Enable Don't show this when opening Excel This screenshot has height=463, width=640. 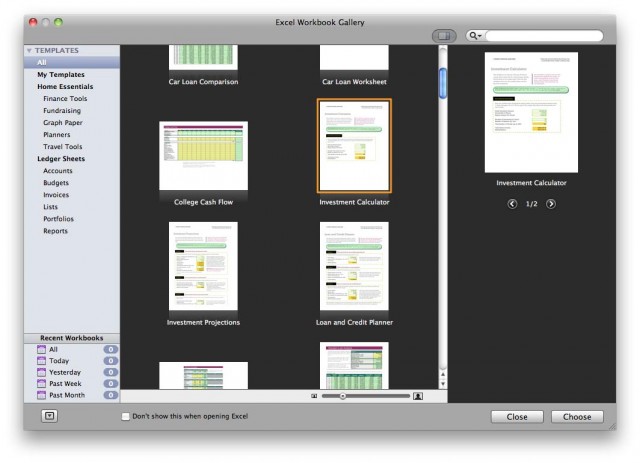point(126,416)
